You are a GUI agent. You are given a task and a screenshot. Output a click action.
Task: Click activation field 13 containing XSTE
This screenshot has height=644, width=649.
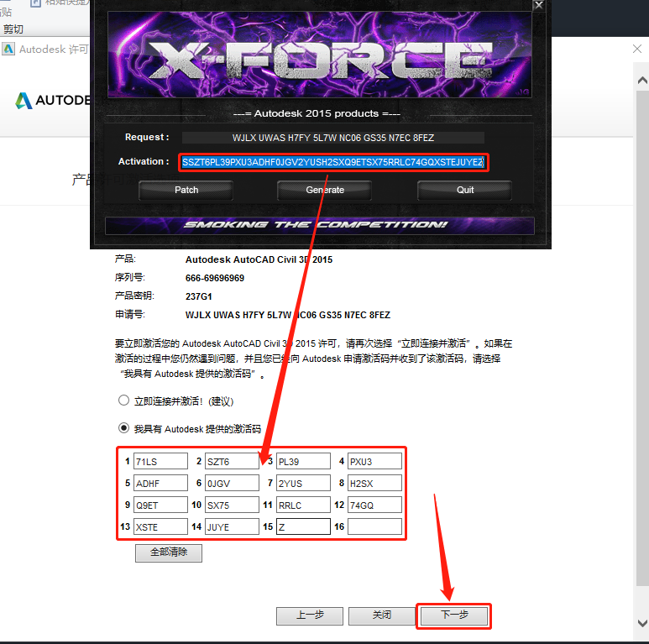pos(160,527)
